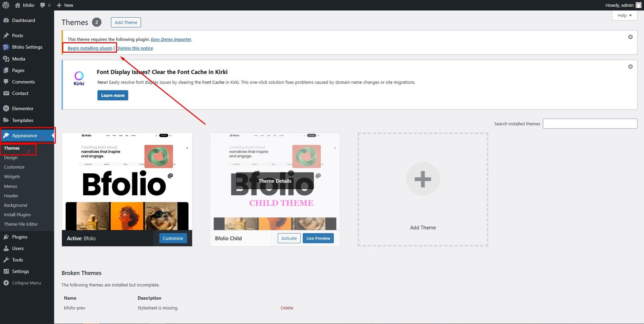Click Customize on the active Bfolio theme

point(173,238)
